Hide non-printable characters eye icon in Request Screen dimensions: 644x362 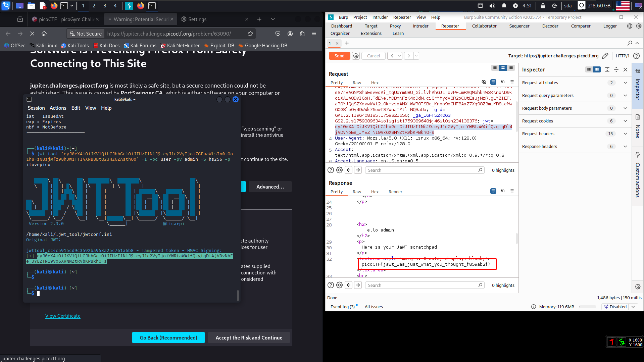[x=484, y=82]
